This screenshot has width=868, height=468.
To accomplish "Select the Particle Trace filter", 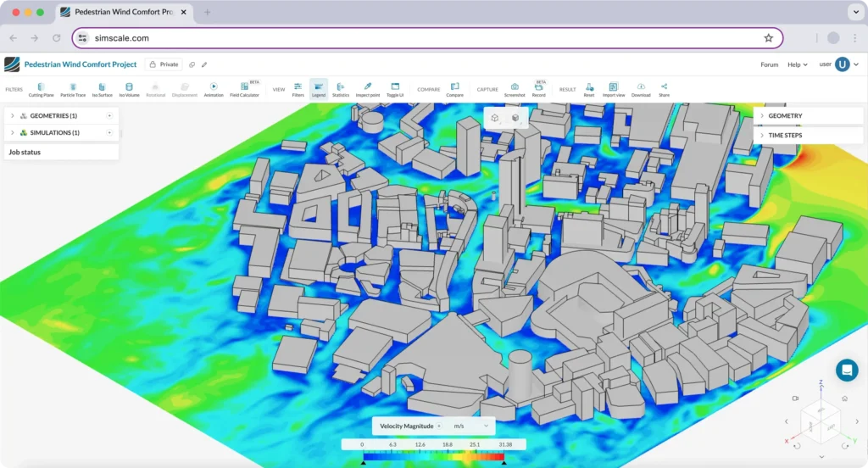I will [73, 89].
